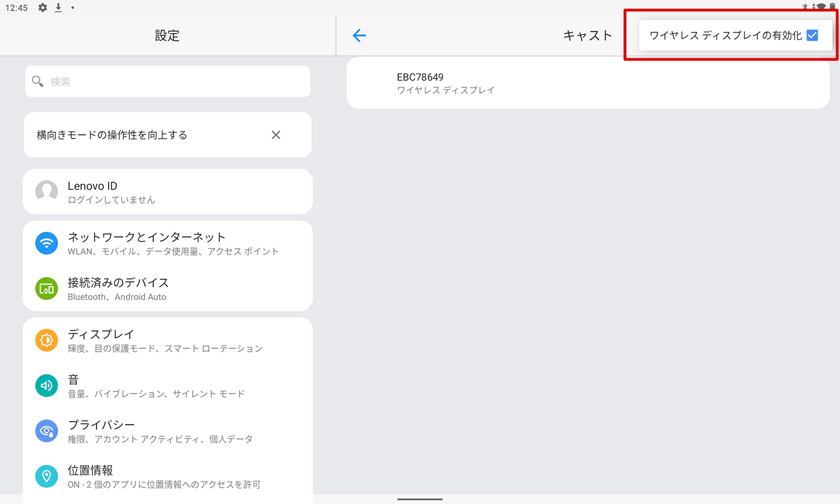The height and width of the screenshot is (504, 840).
Task: Open ディスプレイ settings entry
Action: click(167, 340)
